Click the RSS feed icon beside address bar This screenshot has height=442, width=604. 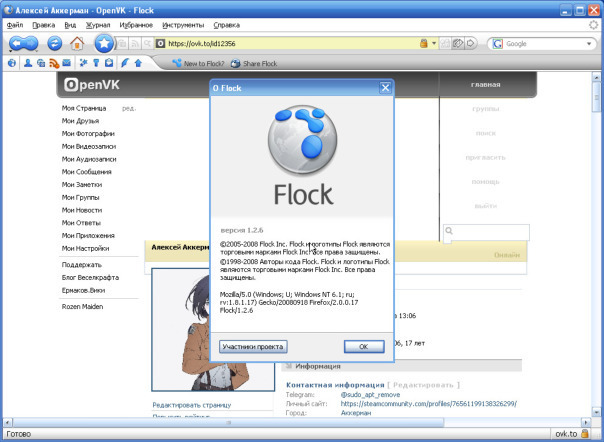point(135,44)
